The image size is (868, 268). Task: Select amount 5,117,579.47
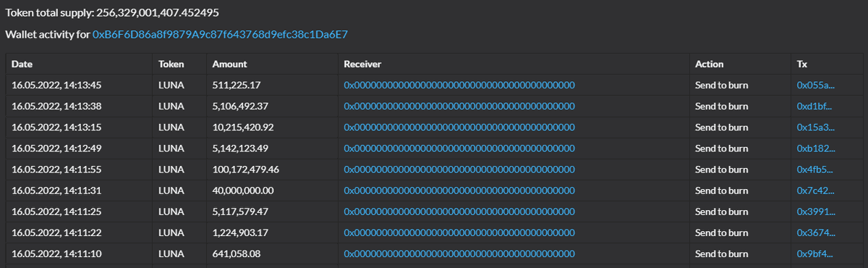240,212
